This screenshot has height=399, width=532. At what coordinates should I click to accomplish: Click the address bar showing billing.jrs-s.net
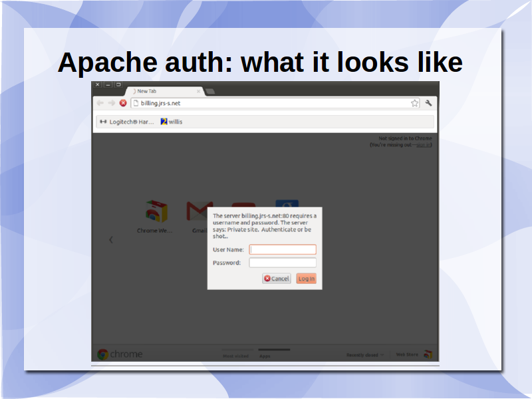(x=275, y=103)
